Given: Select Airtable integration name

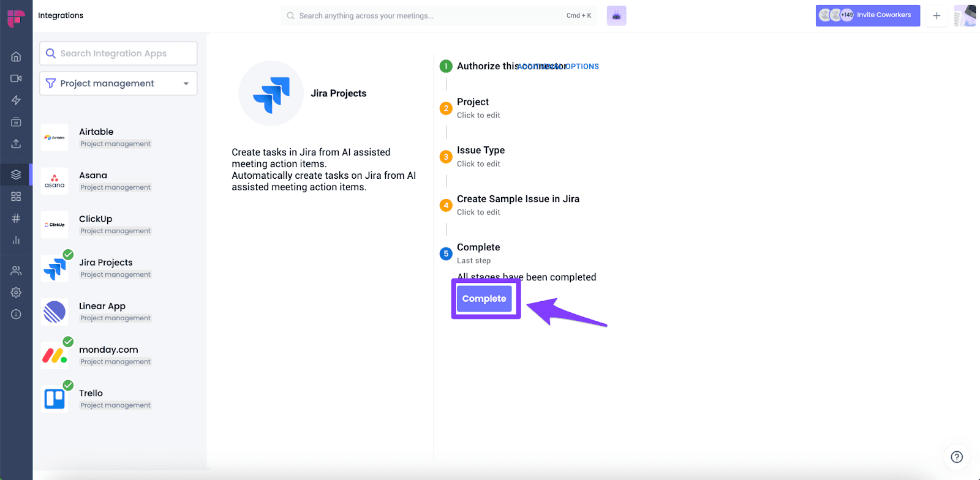Looking at the screenshot, I should tap(96, 132).
